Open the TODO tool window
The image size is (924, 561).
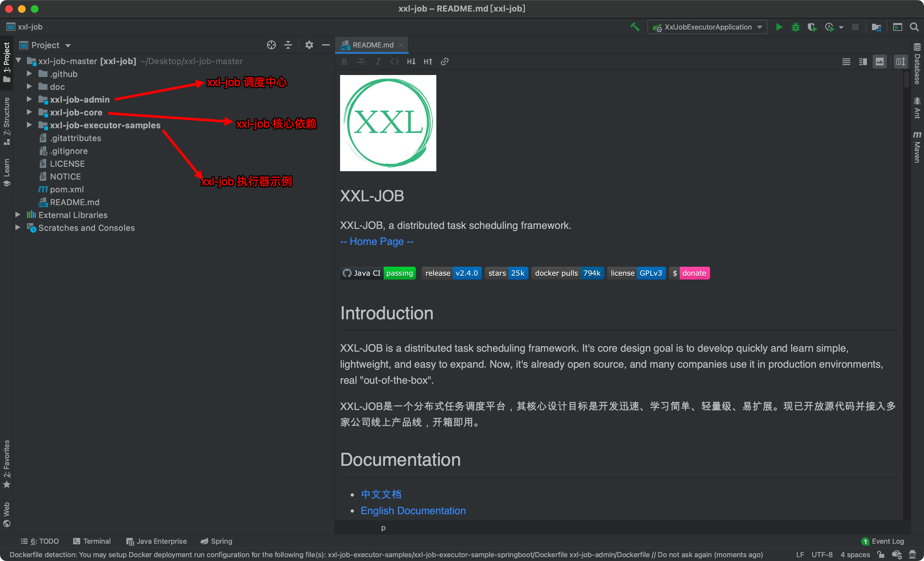point(40,541)
